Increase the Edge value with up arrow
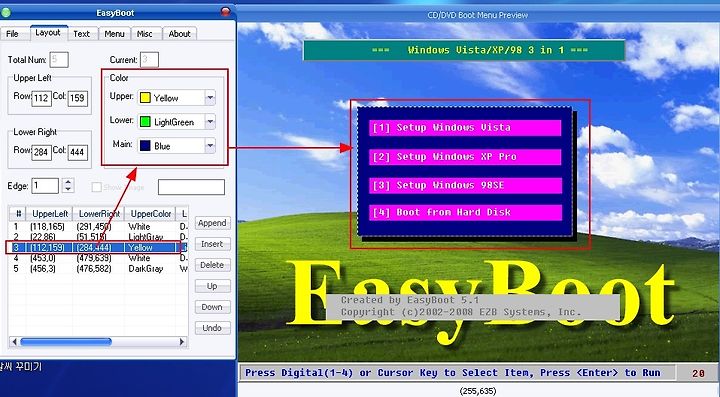 click(x=68, y=182)
